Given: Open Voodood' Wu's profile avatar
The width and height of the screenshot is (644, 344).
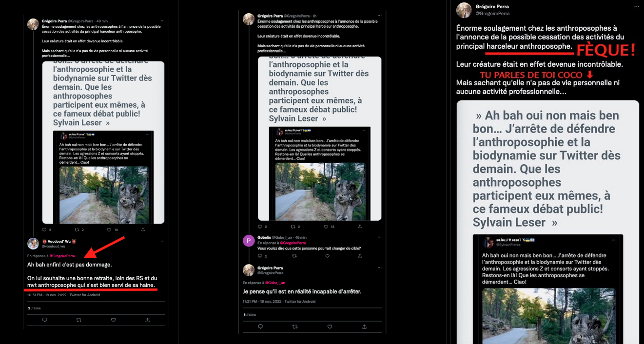Looking at the screenshot, I should click(33, 244).
